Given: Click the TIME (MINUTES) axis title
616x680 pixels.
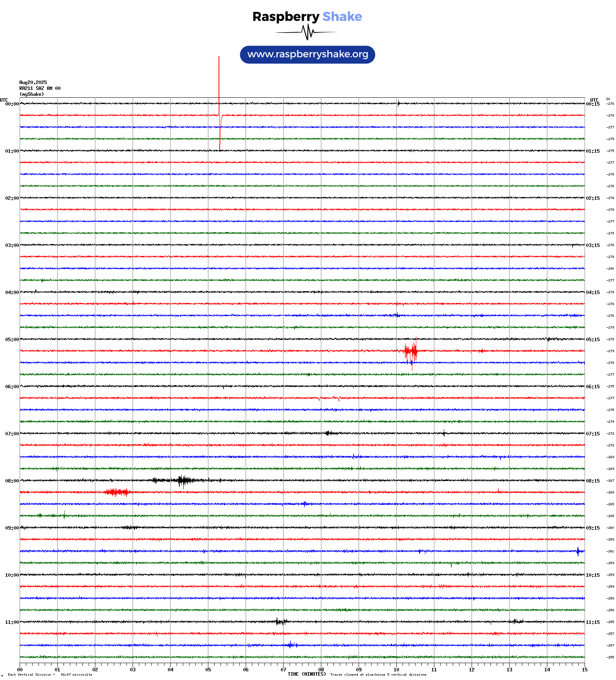Looking at the screenshot, I should click(x=306, y=674).
